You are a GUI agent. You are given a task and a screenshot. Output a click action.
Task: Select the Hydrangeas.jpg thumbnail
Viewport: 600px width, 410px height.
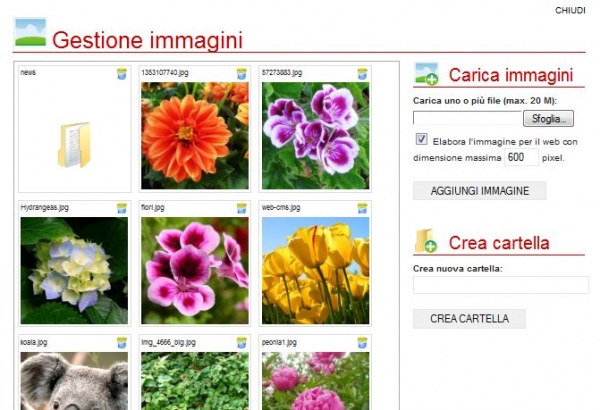[x=74, y=271]
